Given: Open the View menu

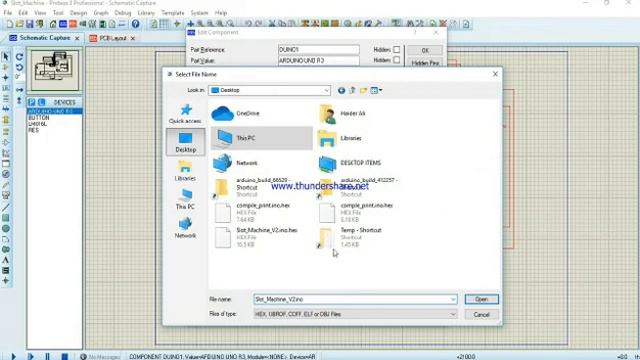Looking at the screenshot, I should 40,13.
